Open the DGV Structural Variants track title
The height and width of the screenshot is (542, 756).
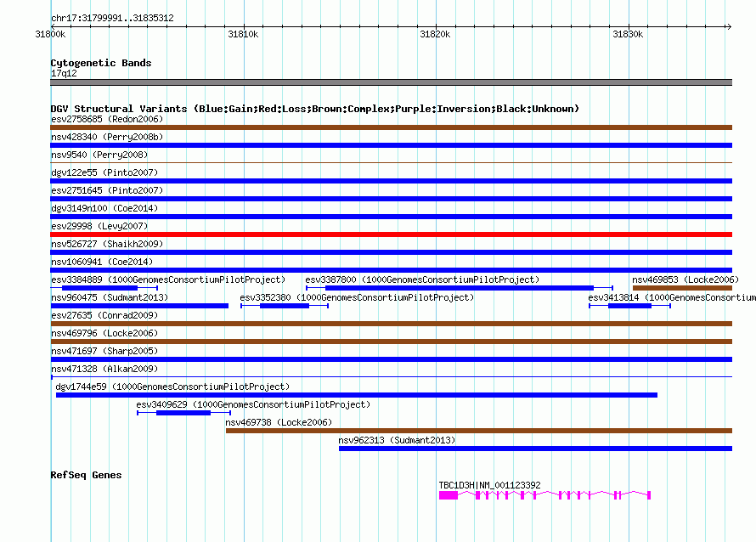pos(314,109)
